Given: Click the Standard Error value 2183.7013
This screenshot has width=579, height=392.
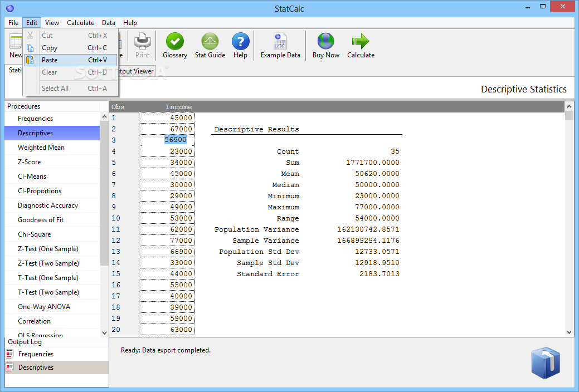Looking at the screenshot, I should [x=379, y=274].
